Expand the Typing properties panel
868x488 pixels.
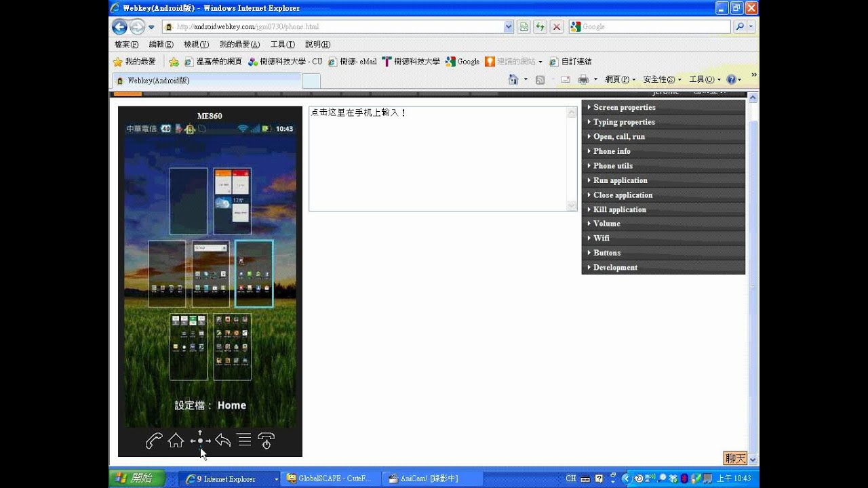(663, 122)
